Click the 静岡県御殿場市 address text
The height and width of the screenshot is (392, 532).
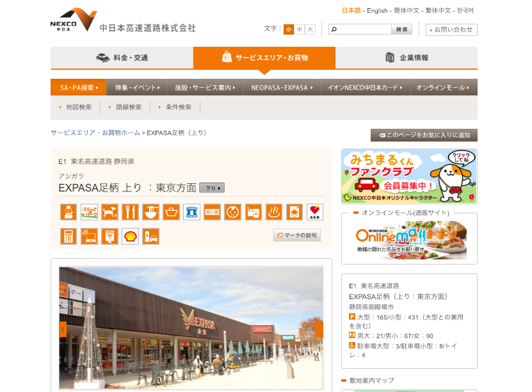(x=371, y=307)
